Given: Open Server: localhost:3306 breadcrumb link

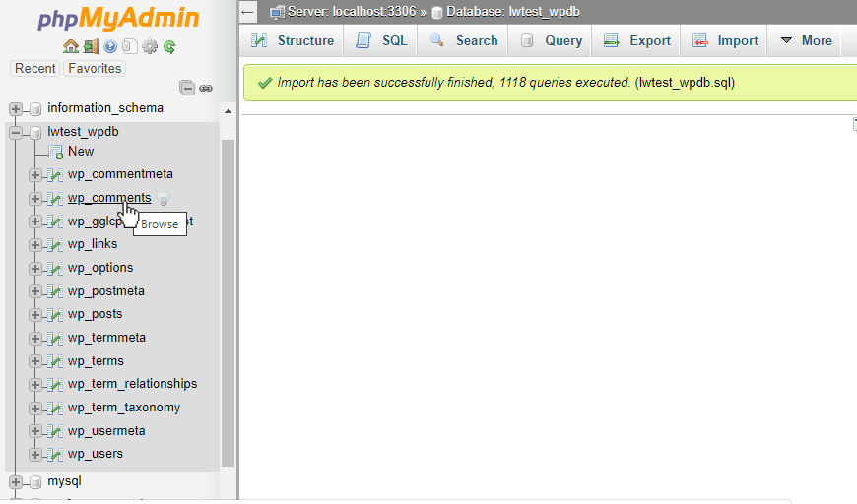Looking at the screenshot, I should (x=352, y=12).
